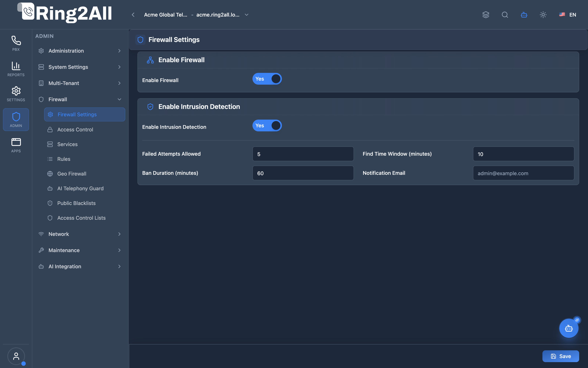588x368 pixels.
Task: Expand the Maintenance menu
Action: (x=80, y=250)
